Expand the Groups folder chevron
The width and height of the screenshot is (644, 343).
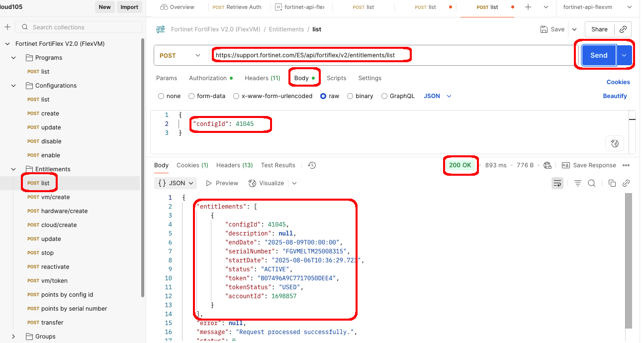click(x=13, y=337)
